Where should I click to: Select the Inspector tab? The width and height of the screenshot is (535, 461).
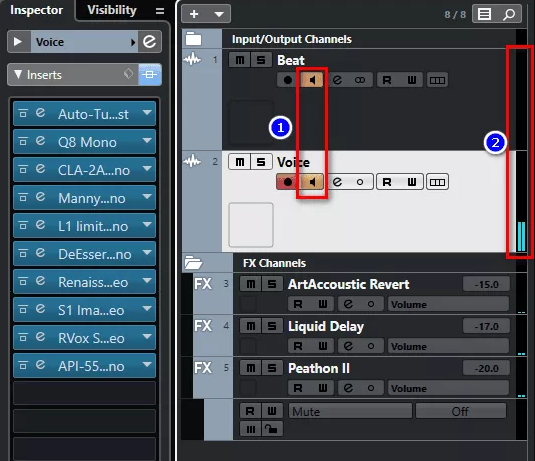tap(37, 10)
